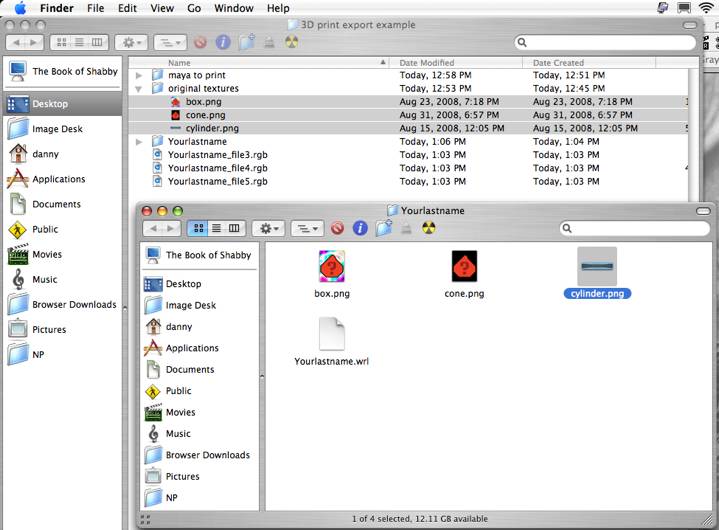719x530 pixels.
Task: Click red Delete icon in Yourlastname window toolbar
Action: (337, 229)
